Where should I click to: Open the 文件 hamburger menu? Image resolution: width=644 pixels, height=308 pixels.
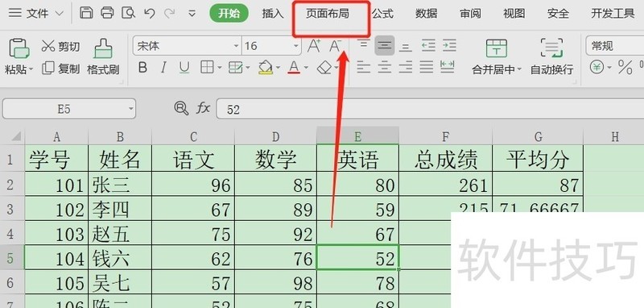coord(15,14)
